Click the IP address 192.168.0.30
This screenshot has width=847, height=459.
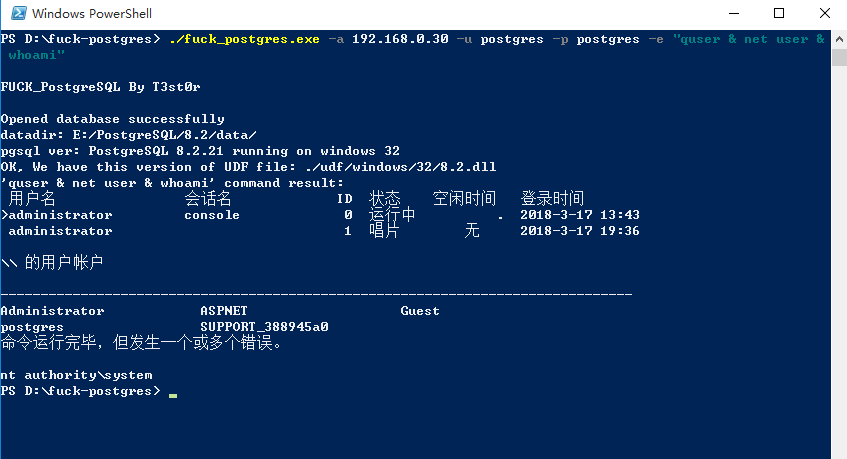tap(400, 39)
